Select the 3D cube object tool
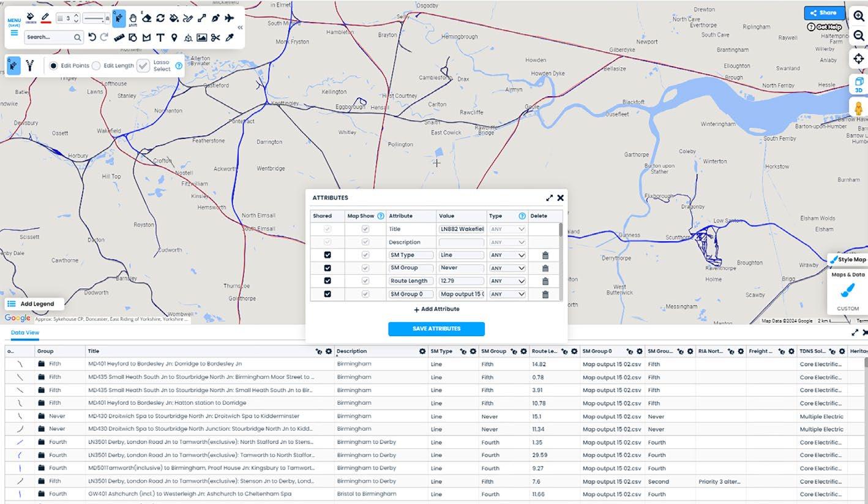The width and height of the screenshot is (868, 504). point(188,37)
